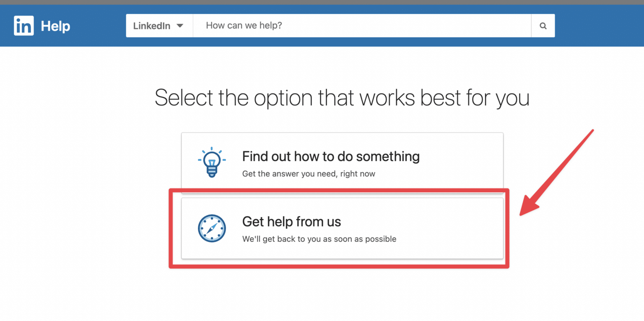Click 'We'll get back to you' text
Screen dimensions: 644x321
tap(319, 239)
